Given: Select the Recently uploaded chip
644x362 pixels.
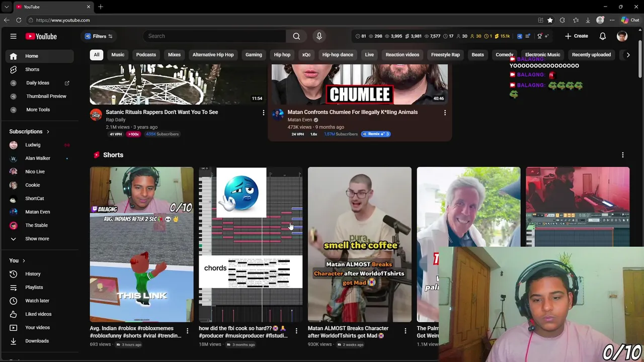Looking at the screenshot, I should pos(591,55).
